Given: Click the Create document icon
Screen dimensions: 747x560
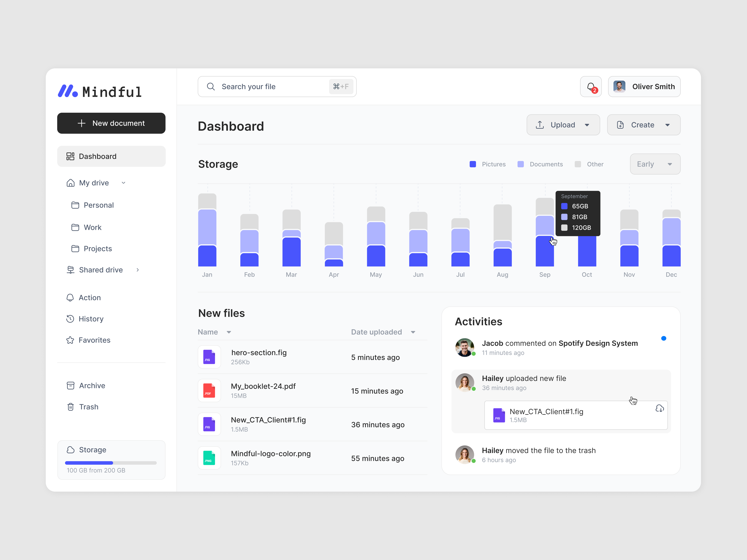Looking at the screenshot, I should click(x=620, y=125).
